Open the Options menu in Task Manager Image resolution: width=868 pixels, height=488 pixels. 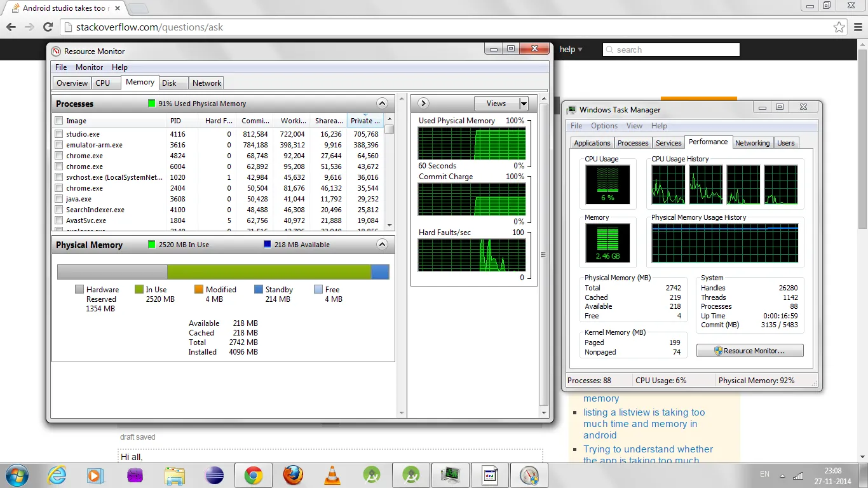click(x=604, y=126)
